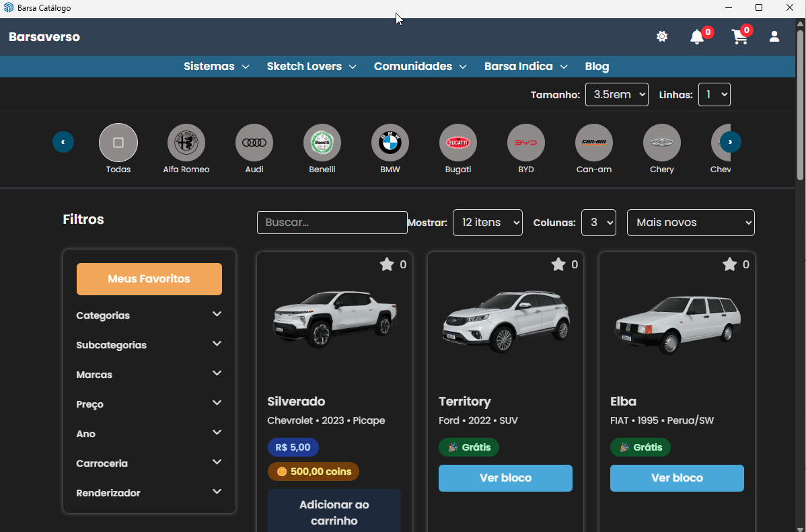Choose the Bugatti brand logo

click(x=458, y=143)
